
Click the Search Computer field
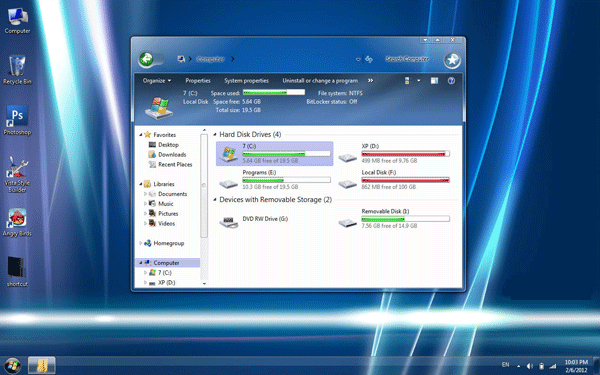[407, 59]
